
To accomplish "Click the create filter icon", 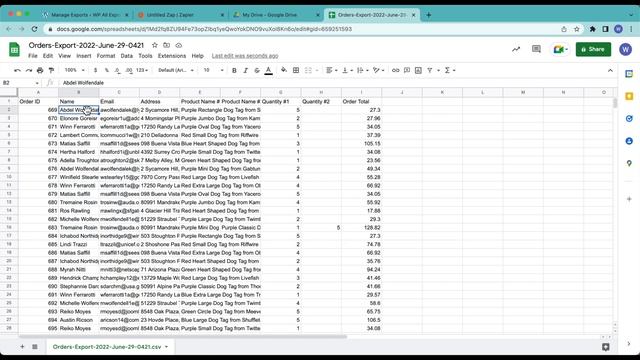I will (x=430, y=70).
